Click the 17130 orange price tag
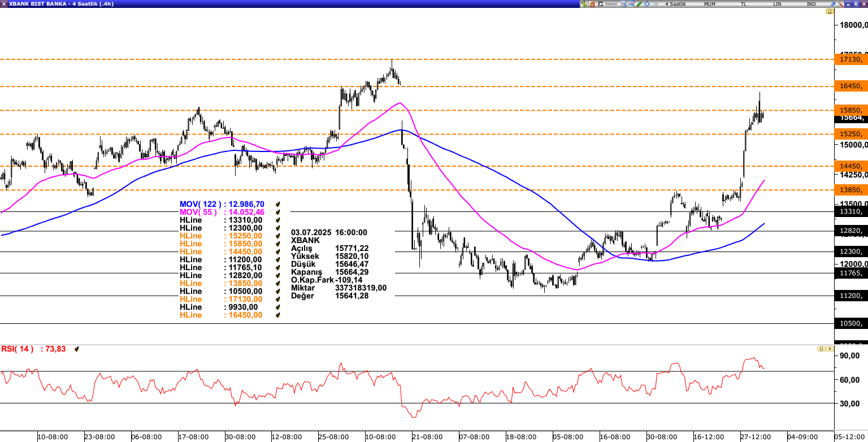Image resolution: width=868 pixels, height=442 pixels. pyautogui.click(x=850, y=59)
